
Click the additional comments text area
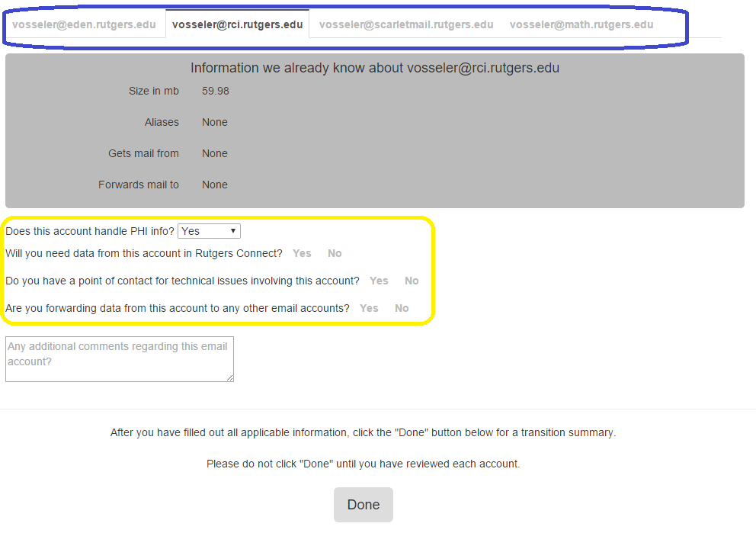tap(120, 359)
